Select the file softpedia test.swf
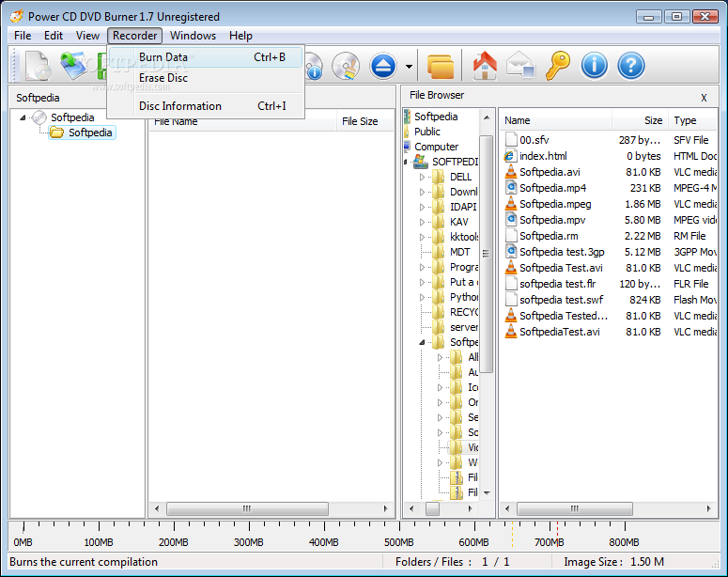 pyautogui.click(x=561, y=300)
